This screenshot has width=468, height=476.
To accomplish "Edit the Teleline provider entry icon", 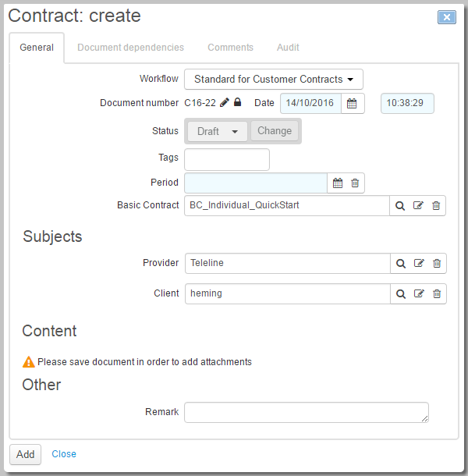I will pos(419,263).
